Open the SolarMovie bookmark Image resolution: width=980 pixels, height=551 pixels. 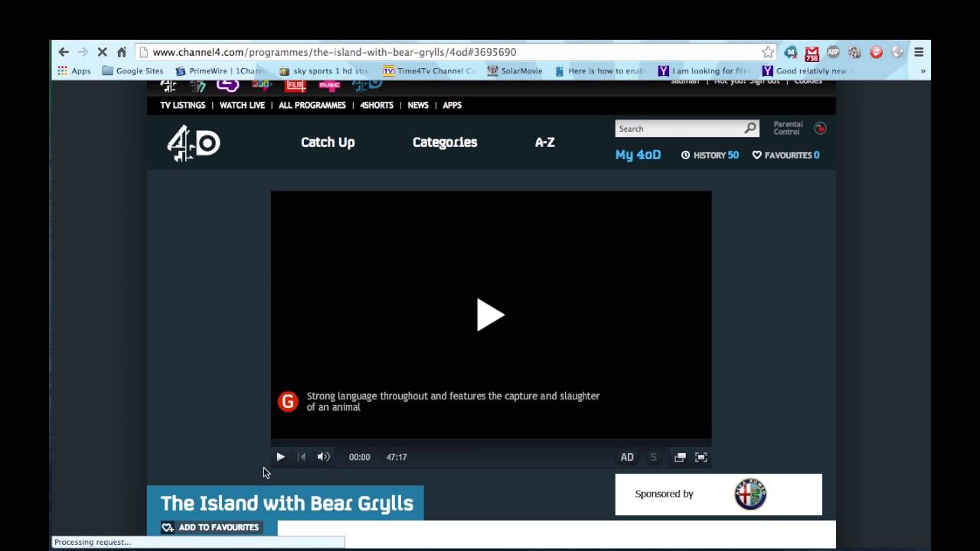[514, 70]
